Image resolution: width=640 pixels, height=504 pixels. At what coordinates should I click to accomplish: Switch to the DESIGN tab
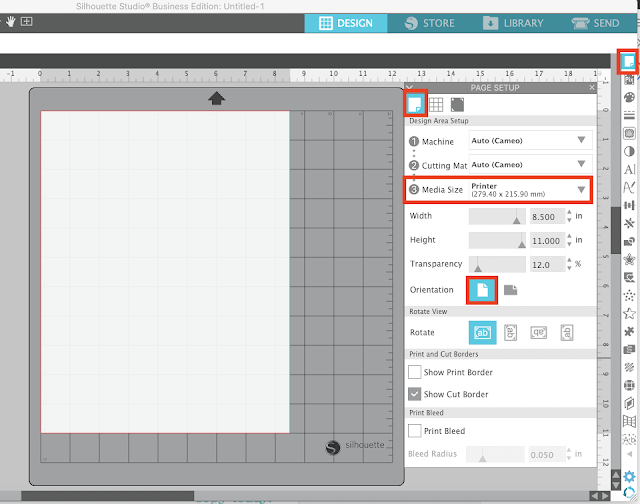pos(346,23)
